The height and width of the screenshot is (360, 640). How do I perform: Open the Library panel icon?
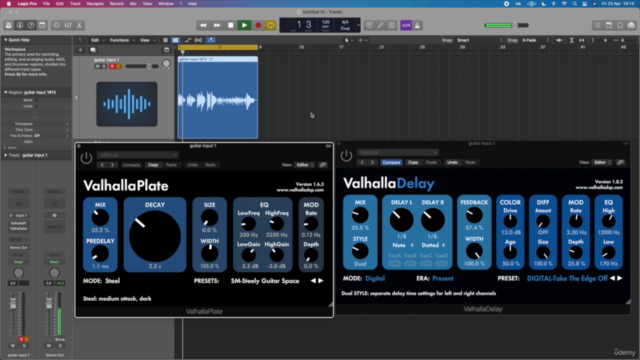pyautogui.click(x=8, y=25)
